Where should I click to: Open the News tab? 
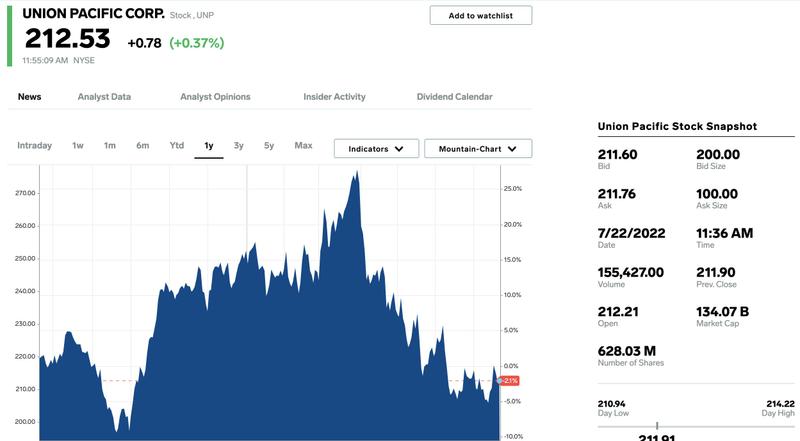(30, 96)
